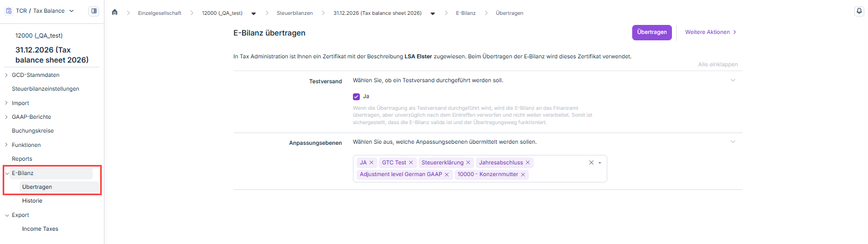Open Income Taxes under Export
The width and height of the screenshot is (868, 244).
click(x=40, y=229)
